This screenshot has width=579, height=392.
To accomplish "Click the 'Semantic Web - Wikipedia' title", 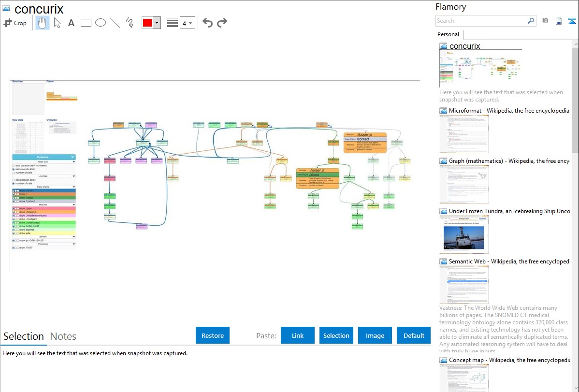I will coord(509,261).
